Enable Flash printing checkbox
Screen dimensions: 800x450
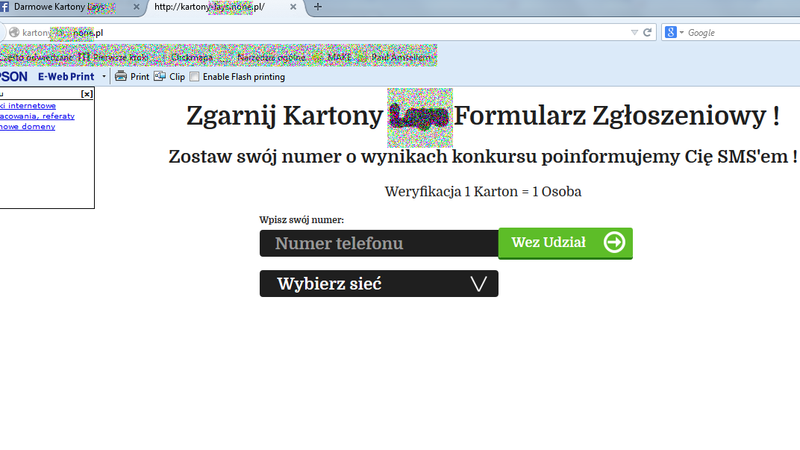point(194,77)
